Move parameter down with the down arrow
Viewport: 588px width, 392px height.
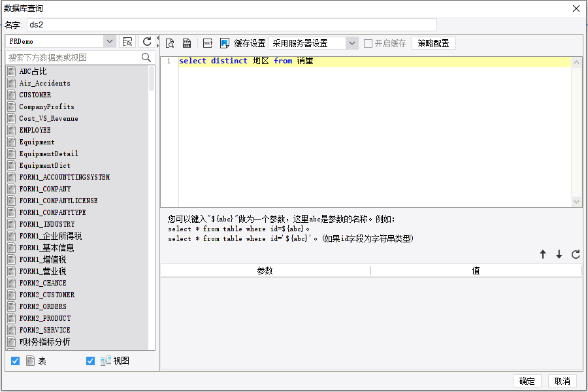point(559,254)
